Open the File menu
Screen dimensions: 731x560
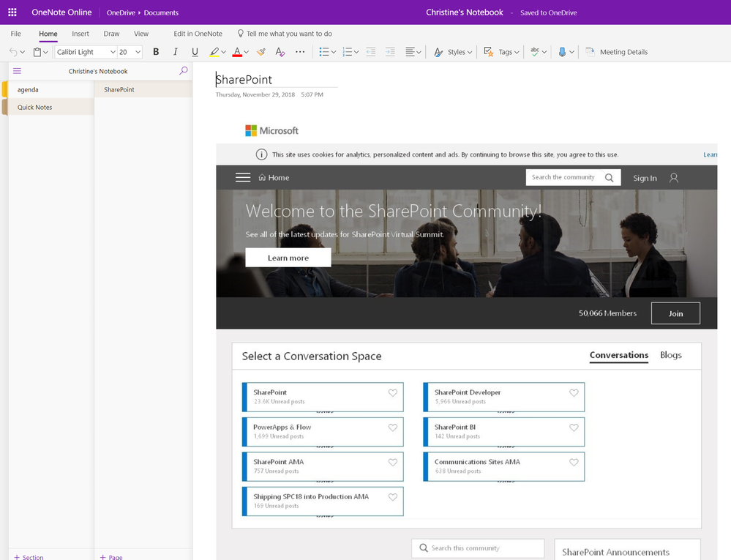[16, 34]
